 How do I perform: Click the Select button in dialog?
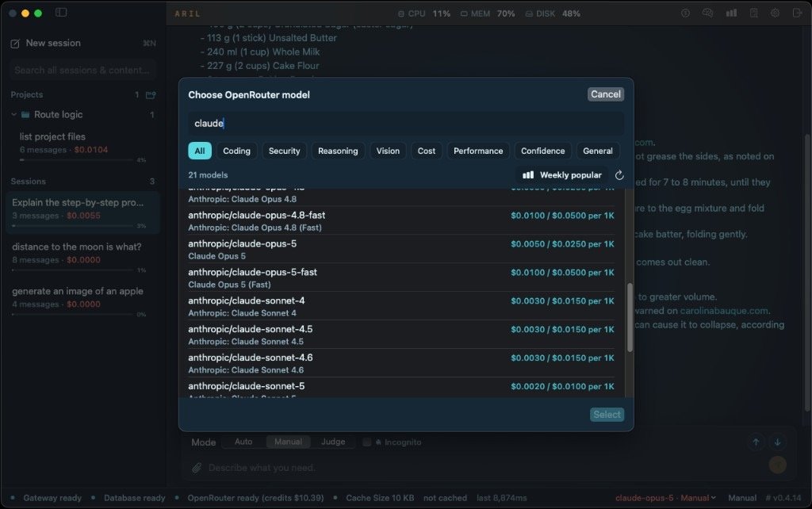pos(607,414)
